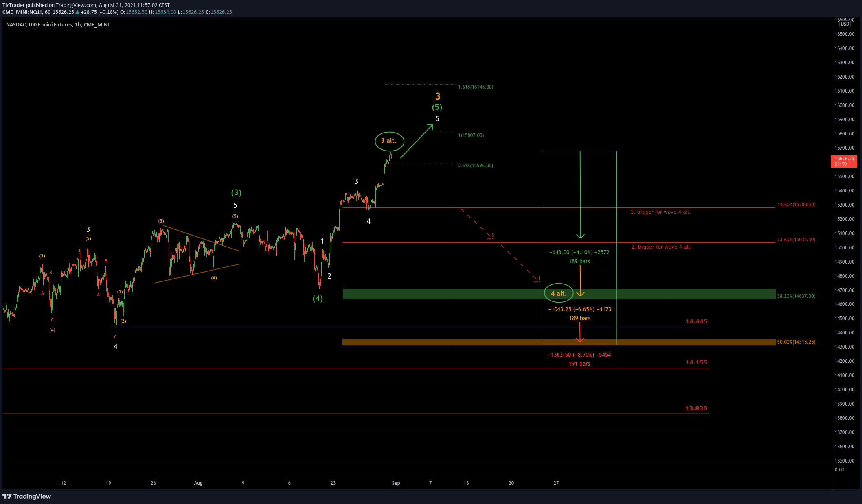Click the green '189 bars' text

click(579, 262)
